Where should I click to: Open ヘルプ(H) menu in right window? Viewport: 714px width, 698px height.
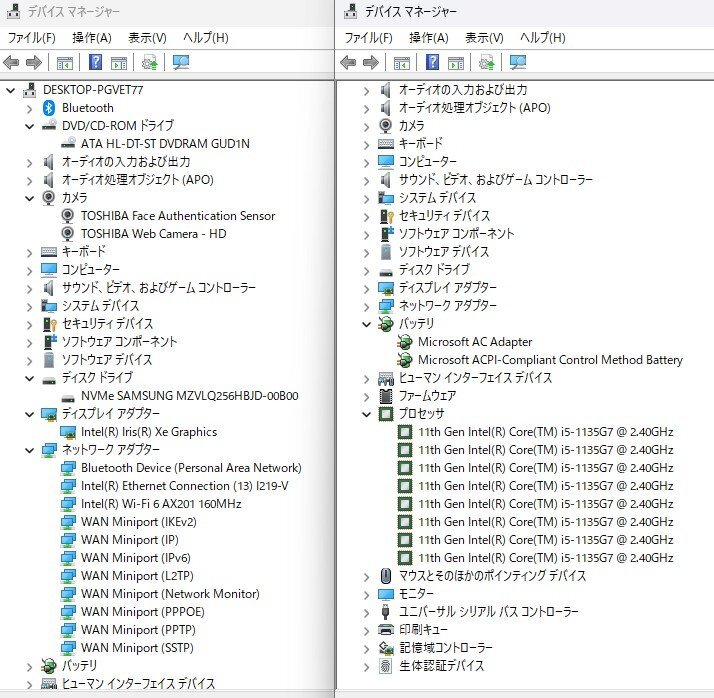point(542,38)
